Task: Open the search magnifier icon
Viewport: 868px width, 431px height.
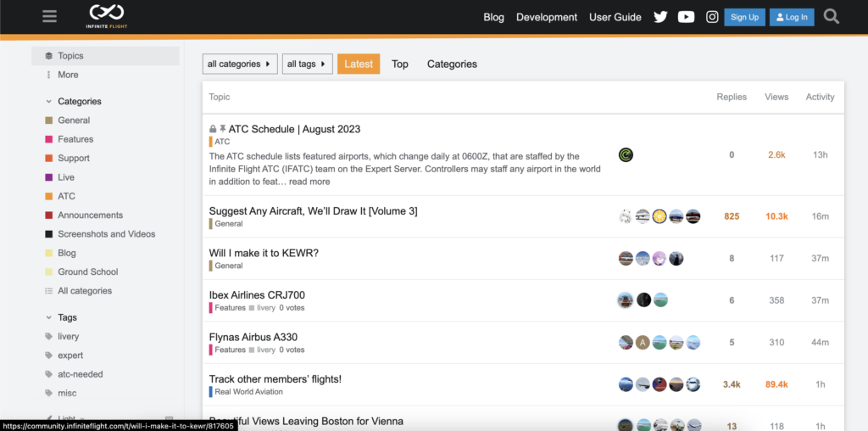Action: [832, 17]
